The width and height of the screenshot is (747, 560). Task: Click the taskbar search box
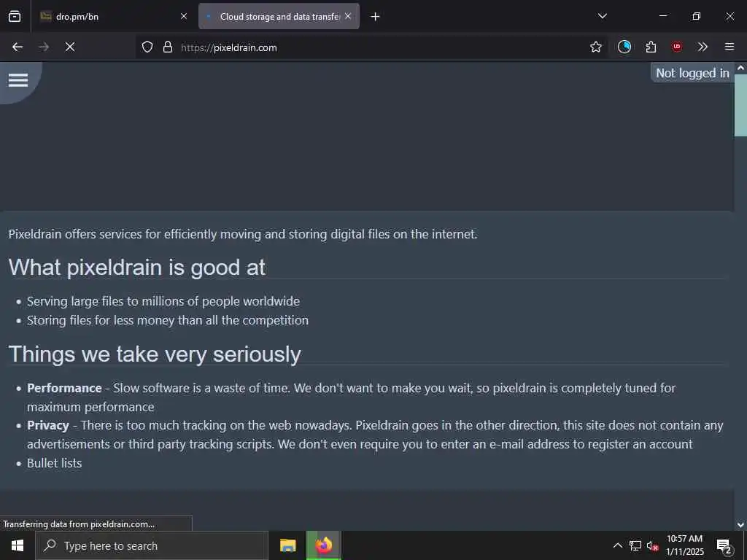pos(152,545)
